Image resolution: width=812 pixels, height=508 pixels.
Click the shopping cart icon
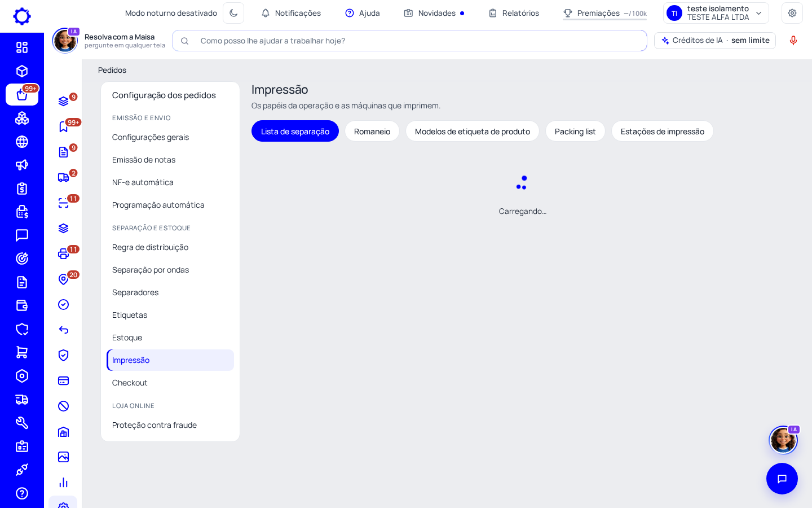[x=22, y=352]
